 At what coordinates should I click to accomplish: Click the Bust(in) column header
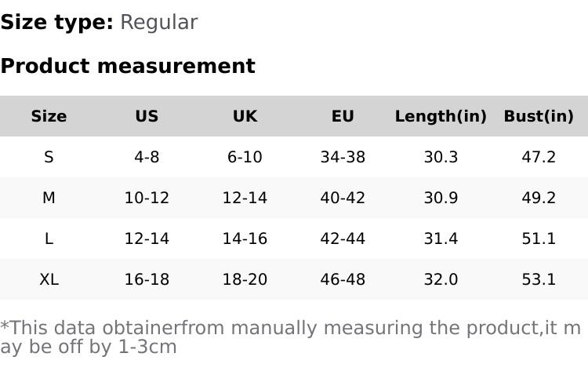[539, 116]
